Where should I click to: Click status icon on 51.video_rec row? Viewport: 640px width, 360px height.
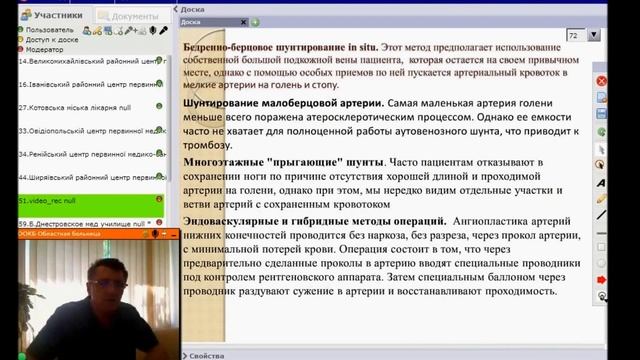(159, 199)
